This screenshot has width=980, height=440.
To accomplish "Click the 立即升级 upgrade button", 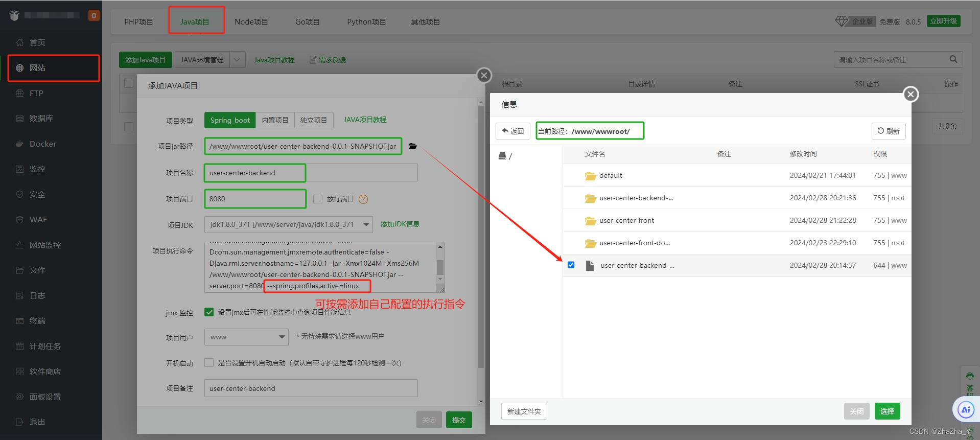I will click(x=943, y=21).
